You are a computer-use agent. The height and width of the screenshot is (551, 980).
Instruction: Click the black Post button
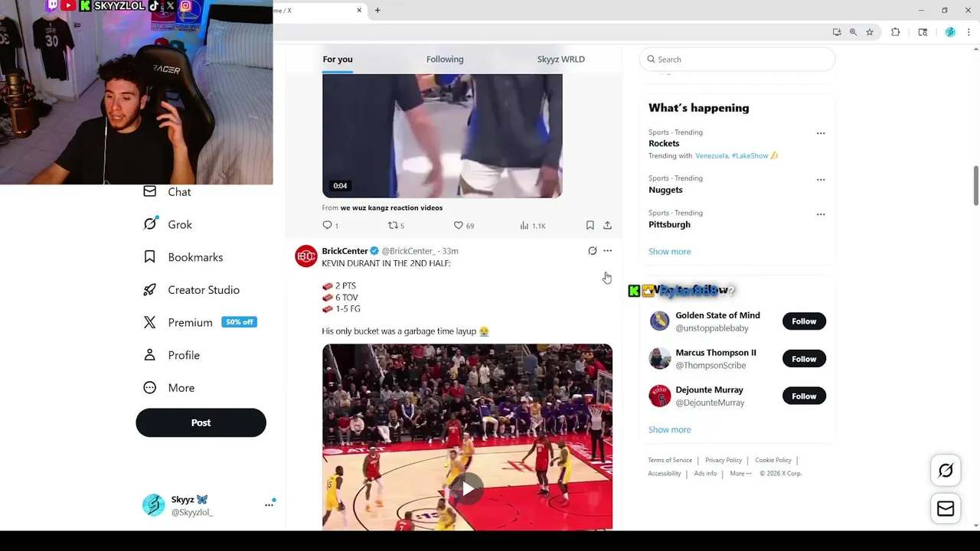[201, 422]
